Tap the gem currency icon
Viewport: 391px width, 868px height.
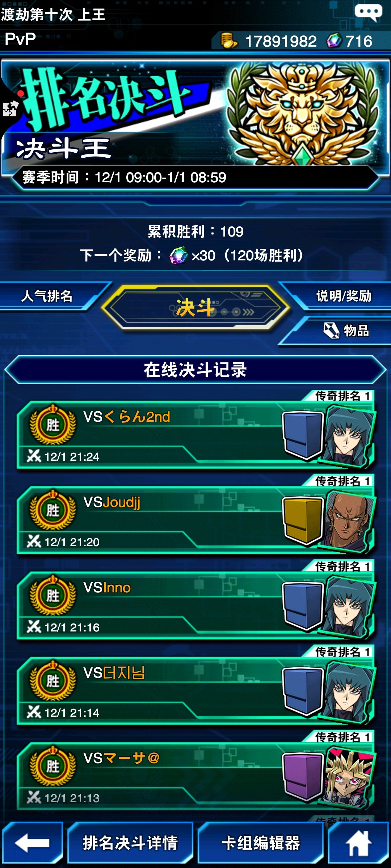pos(334,41)
